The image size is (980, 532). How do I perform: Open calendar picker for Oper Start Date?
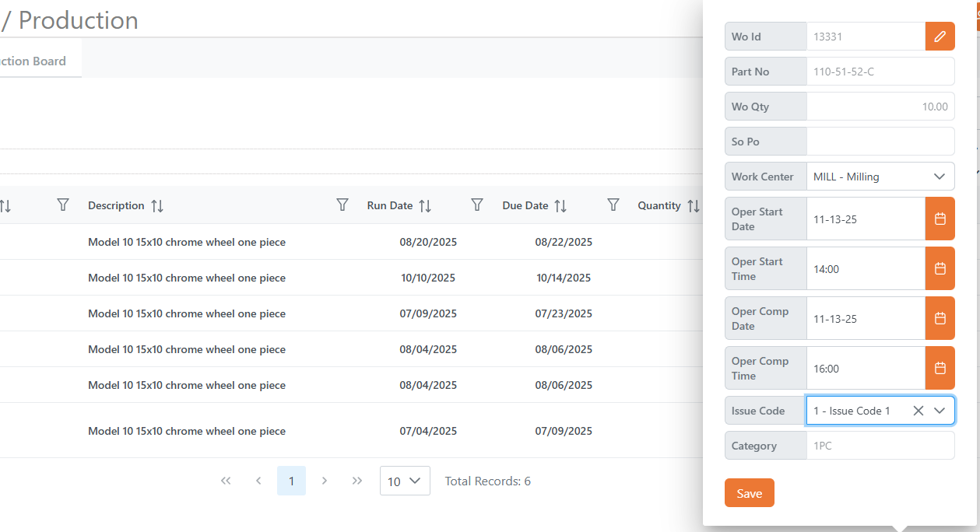pyautogui.click(x=940, y=219)
